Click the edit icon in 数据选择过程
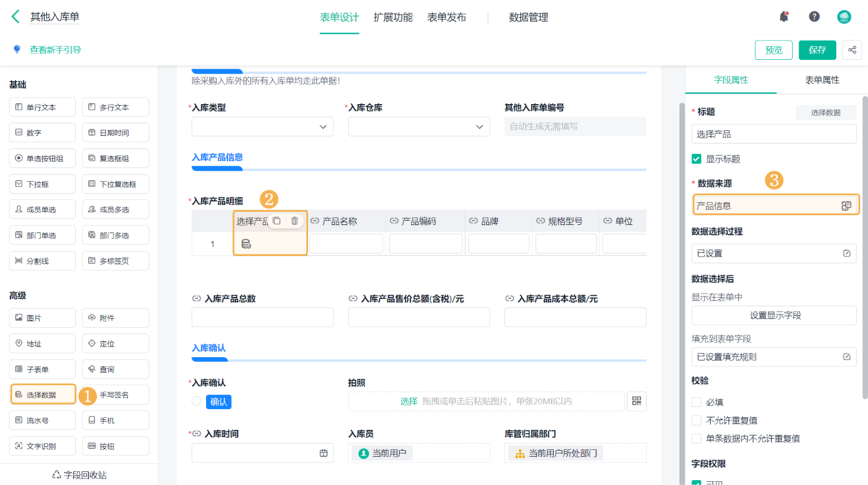 pos(846,254)
